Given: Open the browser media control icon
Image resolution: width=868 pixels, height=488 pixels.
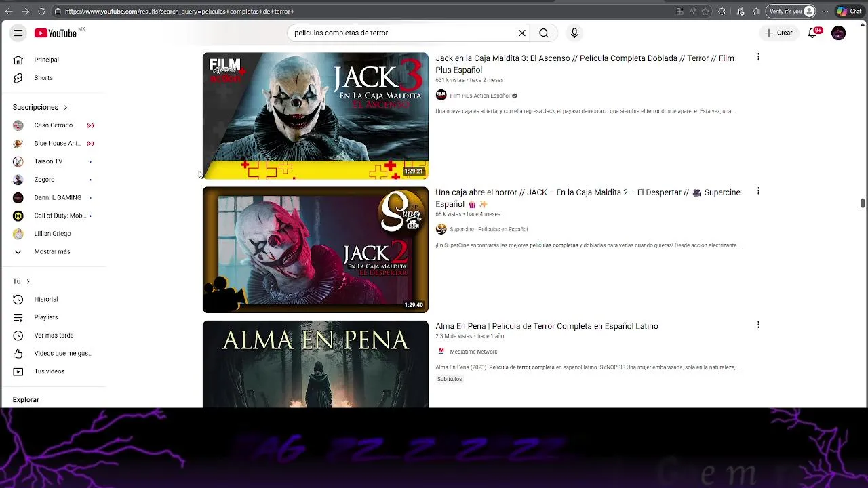Looking at the screenshot, I should (740, 12).
